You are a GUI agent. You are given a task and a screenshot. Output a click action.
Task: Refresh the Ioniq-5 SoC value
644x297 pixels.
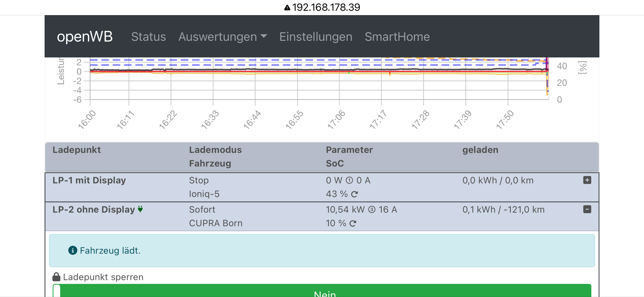(355, 194)
